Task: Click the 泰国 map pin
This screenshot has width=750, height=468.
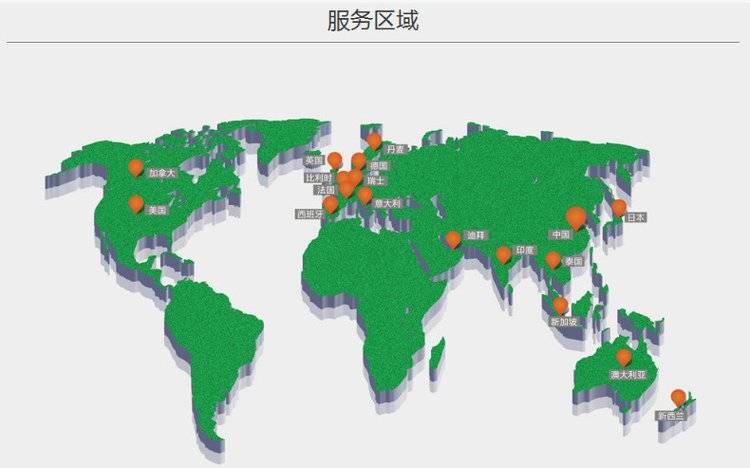Action: tap(553, 259)
